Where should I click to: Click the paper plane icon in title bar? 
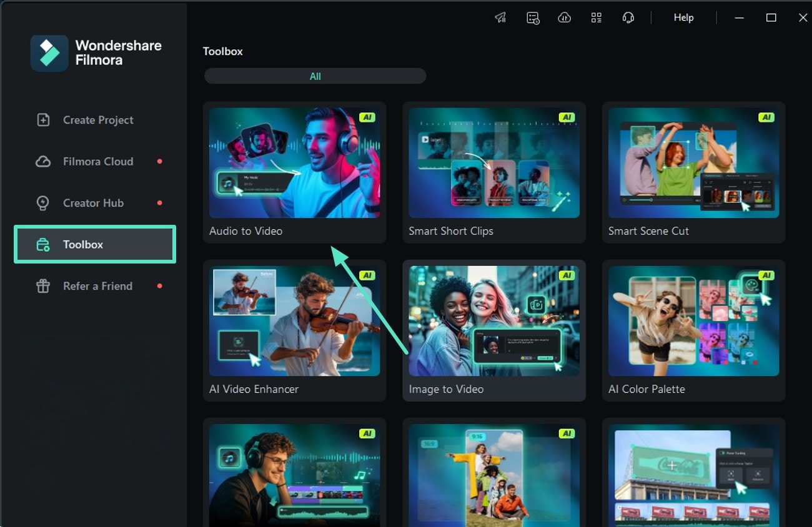click(500, 17)
